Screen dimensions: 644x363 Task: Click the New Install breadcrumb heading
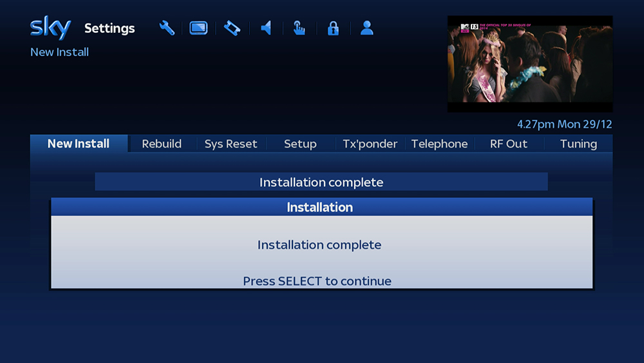pos(59,52)
